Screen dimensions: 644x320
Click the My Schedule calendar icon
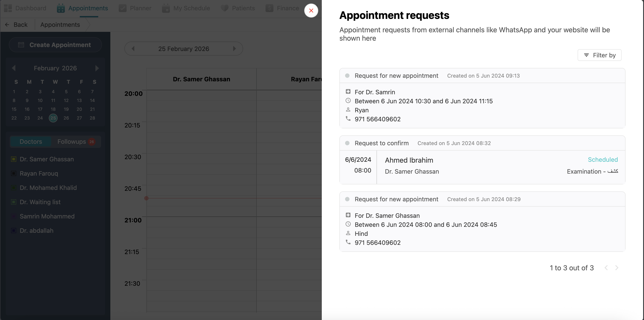(166, 8)
